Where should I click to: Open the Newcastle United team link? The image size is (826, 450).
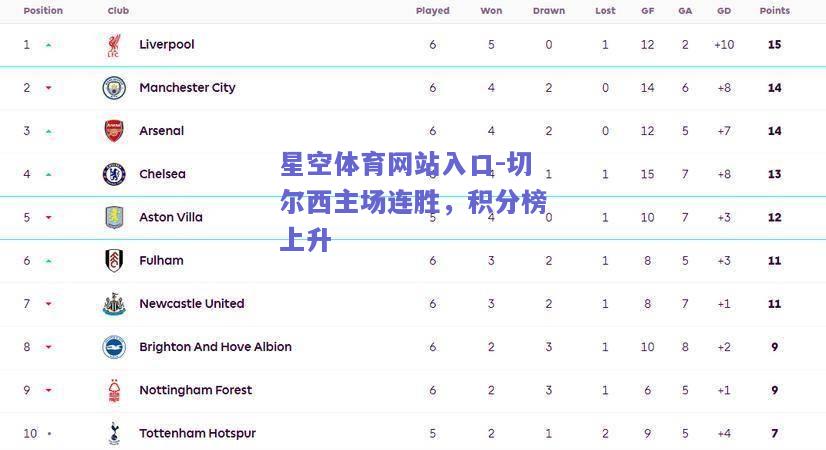tap(192, 304)
